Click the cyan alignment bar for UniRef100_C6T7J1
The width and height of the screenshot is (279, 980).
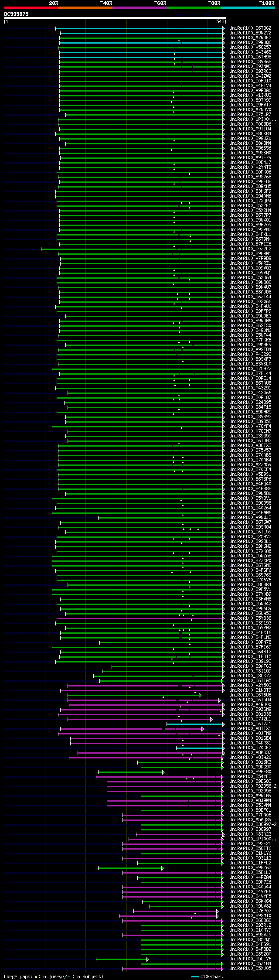[195, 724]
